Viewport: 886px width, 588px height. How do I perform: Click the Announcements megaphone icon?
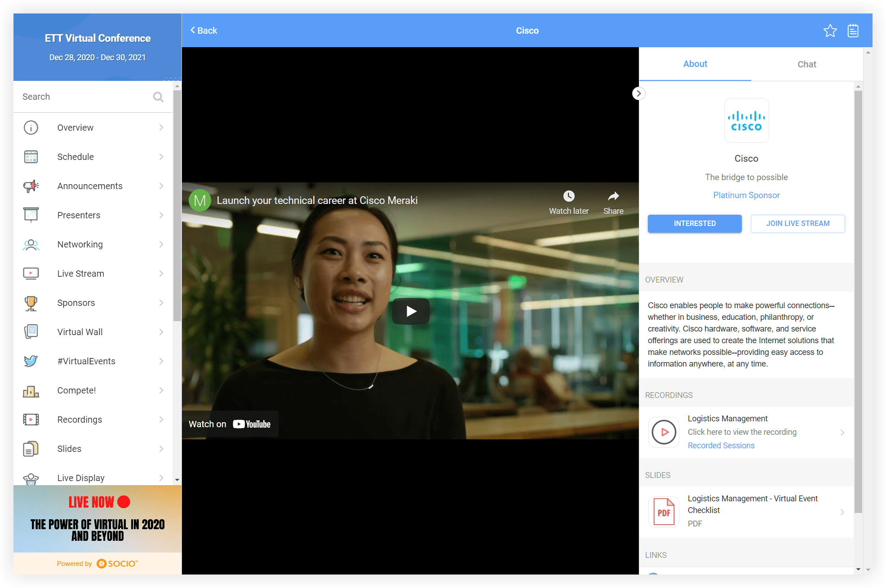31,186
